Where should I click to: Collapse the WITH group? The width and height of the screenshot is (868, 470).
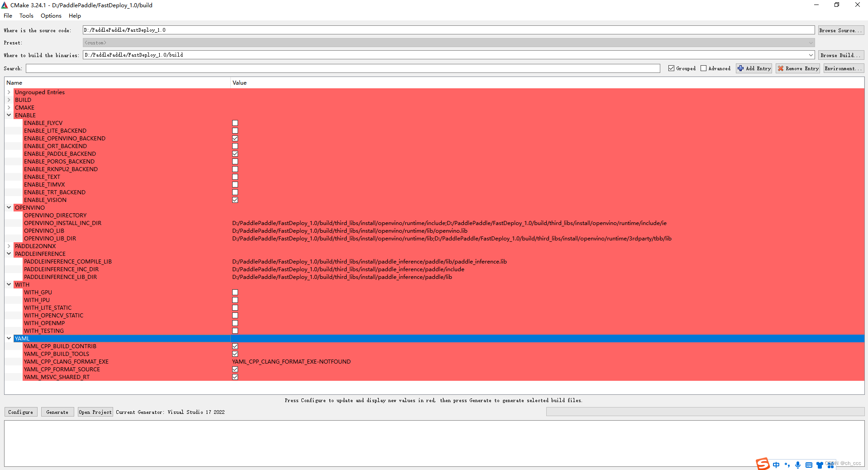9,284
